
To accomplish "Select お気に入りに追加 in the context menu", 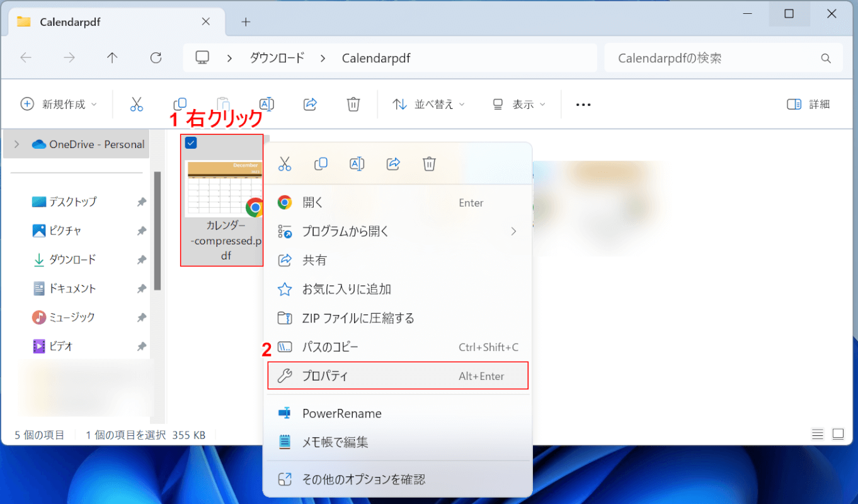I will tap(398, 289).
